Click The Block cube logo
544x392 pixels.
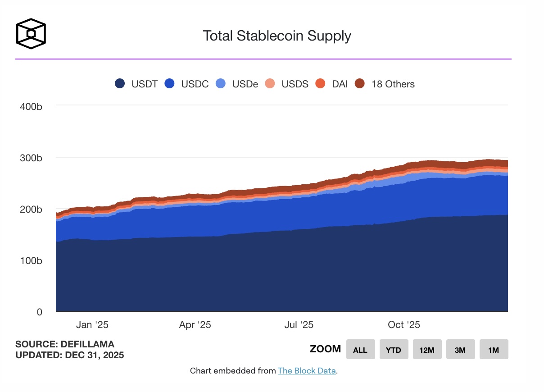pyautogui.click(x=31, y=33)
